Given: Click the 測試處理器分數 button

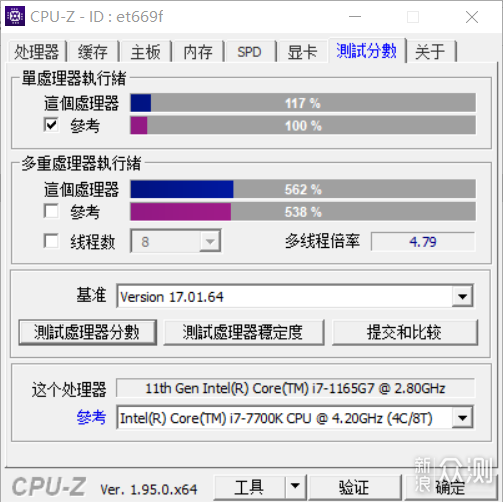Looking at the screenshot, I should click(87, 332).
